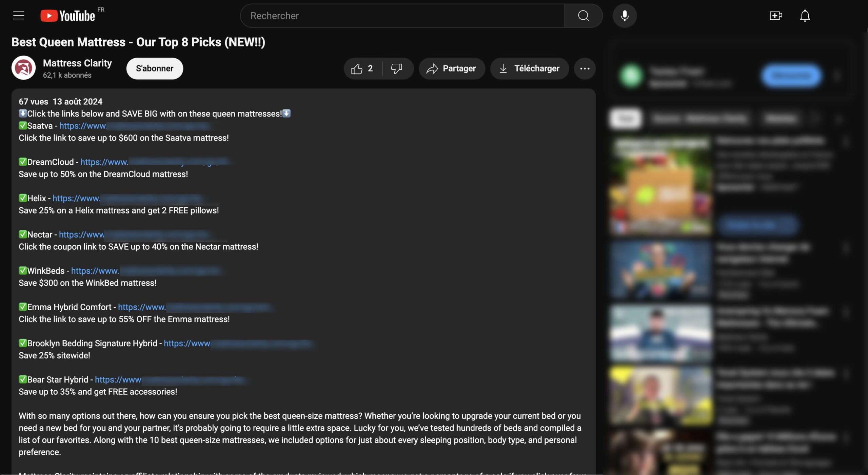The width and height of the screenshot is (868, 475).
Task: Dislike the video with thumbs down
Action: [396, 68]
